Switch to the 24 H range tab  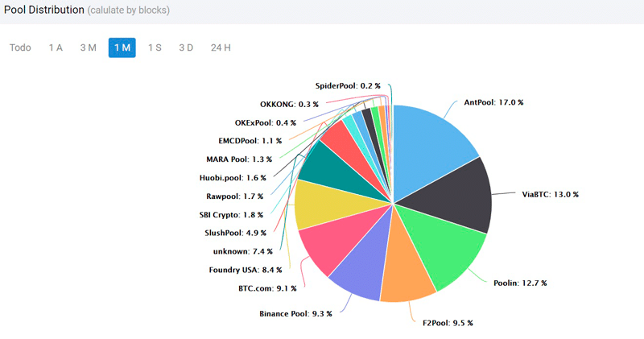coord(221,48)
